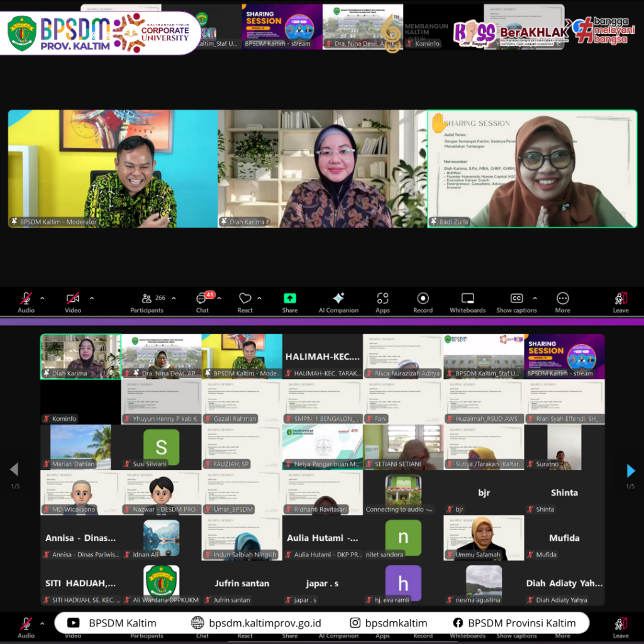
Task: Select the nitet sandora green avatar
Action: 403,538
